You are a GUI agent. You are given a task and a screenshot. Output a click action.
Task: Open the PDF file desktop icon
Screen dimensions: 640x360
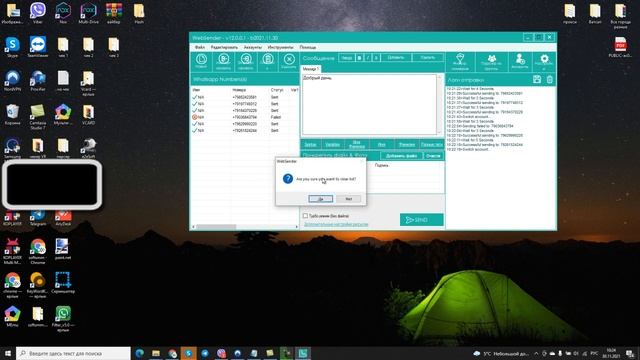click(620, 47)
